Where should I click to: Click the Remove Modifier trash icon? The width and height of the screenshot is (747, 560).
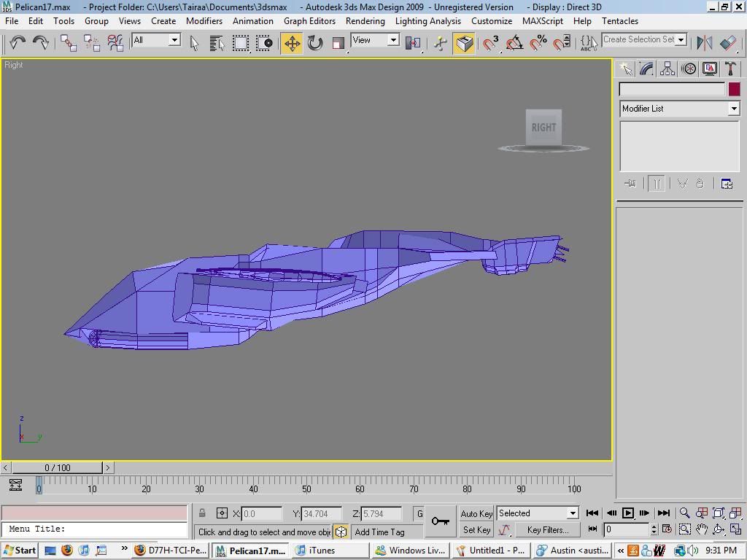[x=700, y=183]
